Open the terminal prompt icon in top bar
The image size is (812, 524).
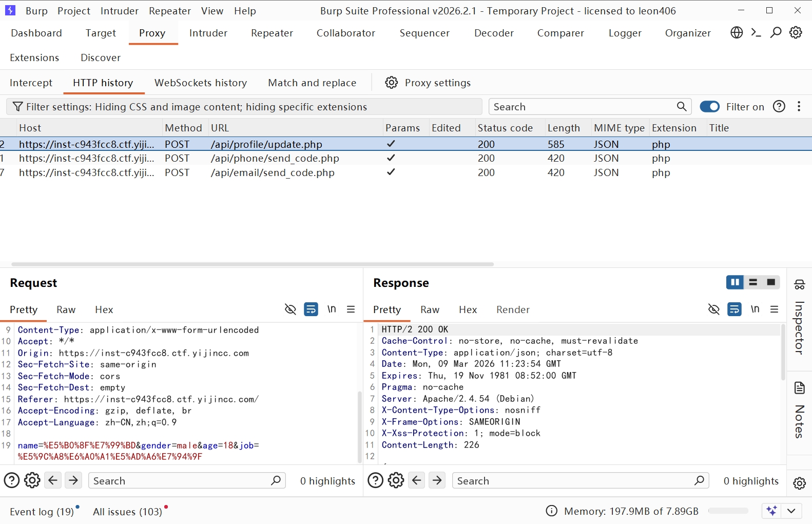tap(756, 33)
